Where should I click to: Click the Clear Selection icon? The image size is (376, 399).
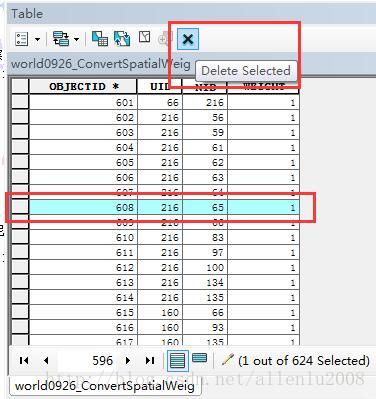[144, 37]
